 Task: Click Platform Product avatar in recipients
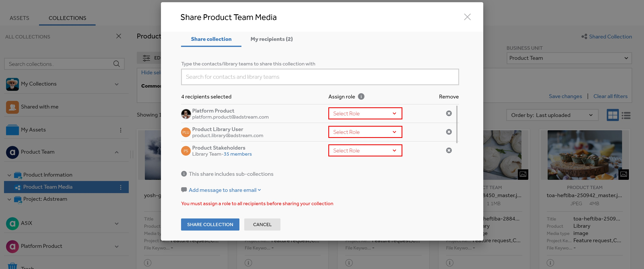click(186, 114)
